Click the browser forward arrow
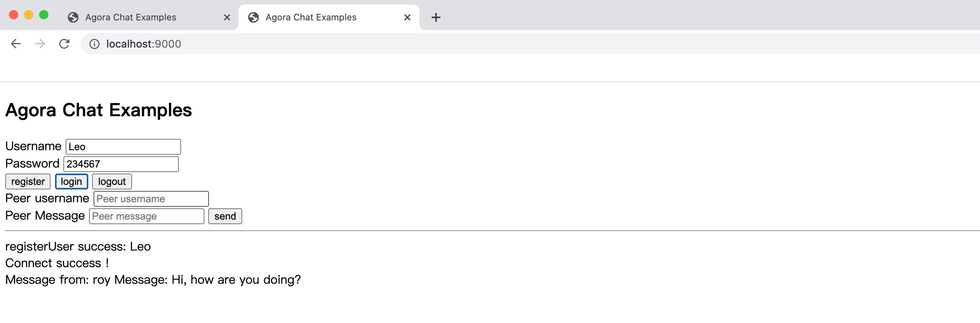 (40, 44)
